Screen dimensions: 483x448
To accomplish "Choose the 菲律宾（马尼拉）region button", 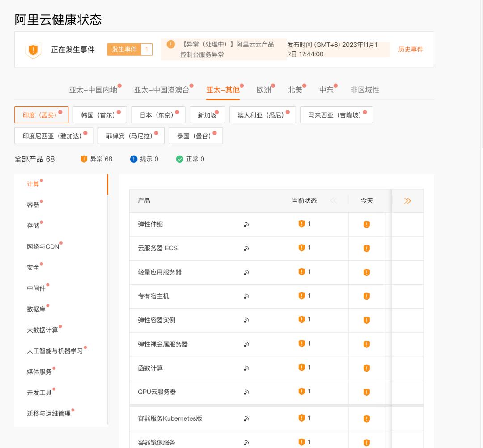I will [131, 136].
